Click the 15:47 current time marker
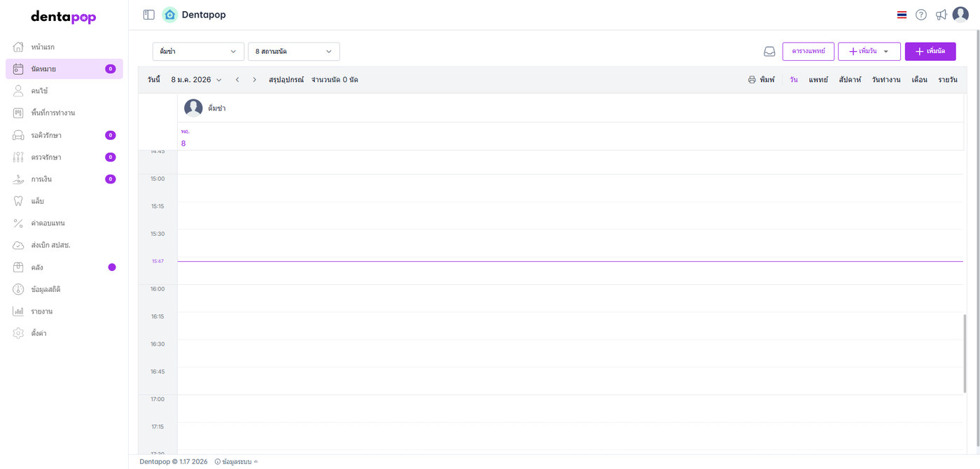980x469 pixels. pos(157,261)
